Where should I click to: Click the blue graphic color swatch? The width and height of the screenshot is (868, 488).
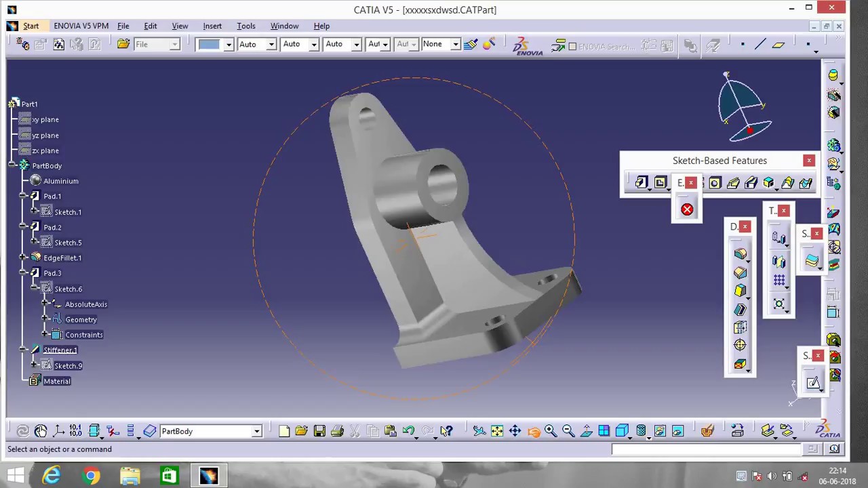pos(210,45)
